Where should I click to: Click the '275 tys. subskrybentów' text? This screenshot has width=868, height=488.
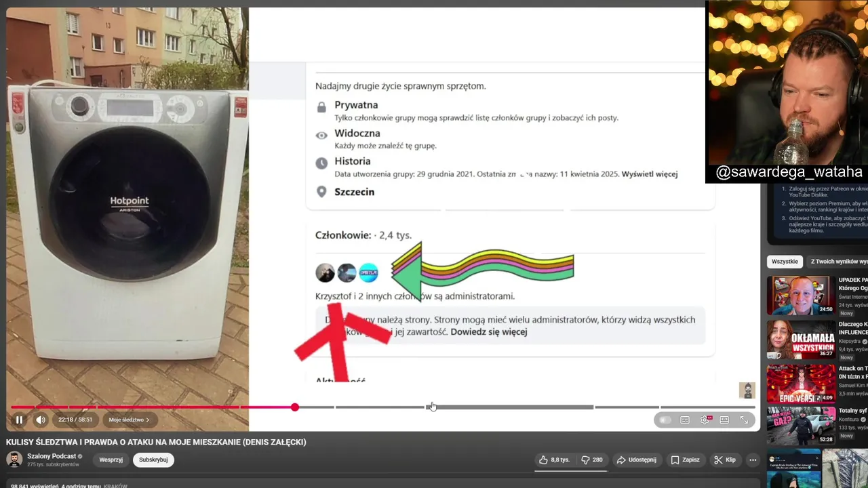[x=53, y=464]
